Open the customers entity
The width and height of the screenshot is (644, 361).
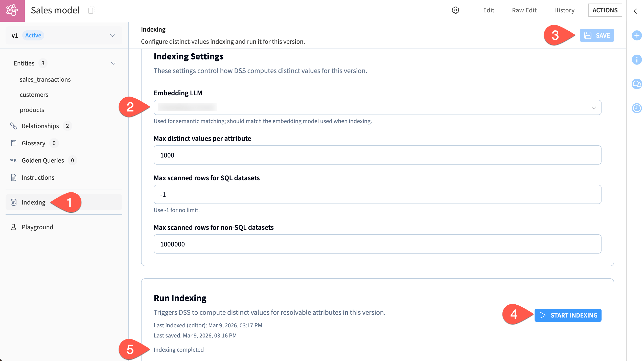34,94
